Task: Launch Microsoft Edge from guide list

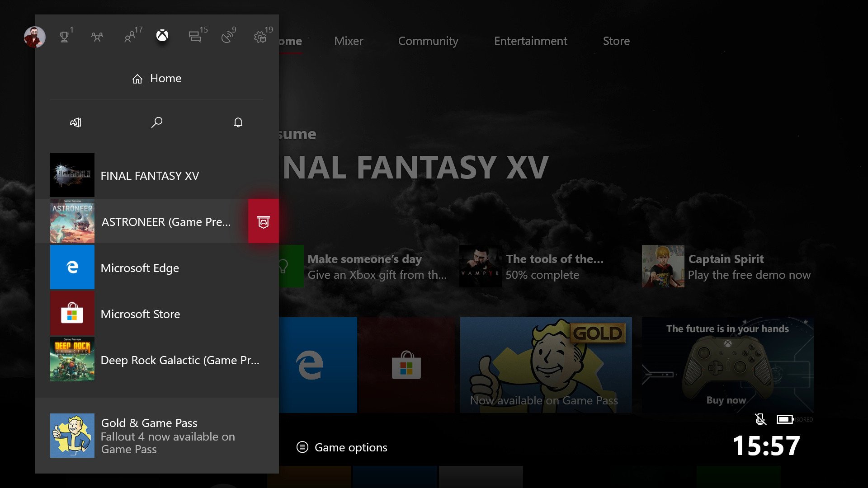Action: [x=156, y=267]
